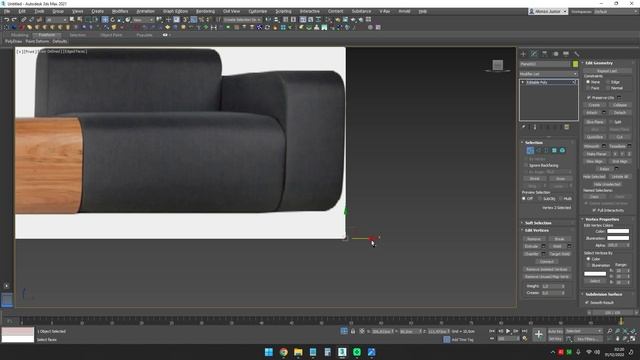Viewport: 640px width, 360px height.
Task: Select Border sub-object level icon
Action: pos(546,151)
